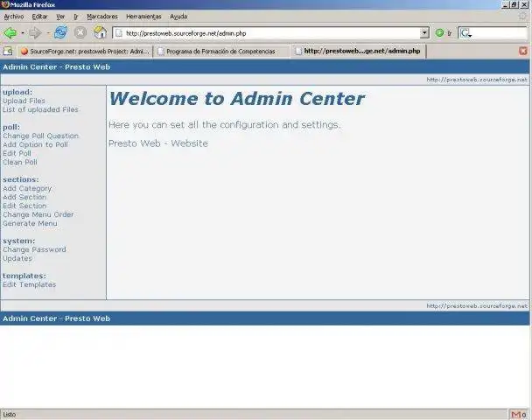Click the page icon in the address bar
Image resolution: width=532 pixels, height=420 pixels.
pos(118,33)
